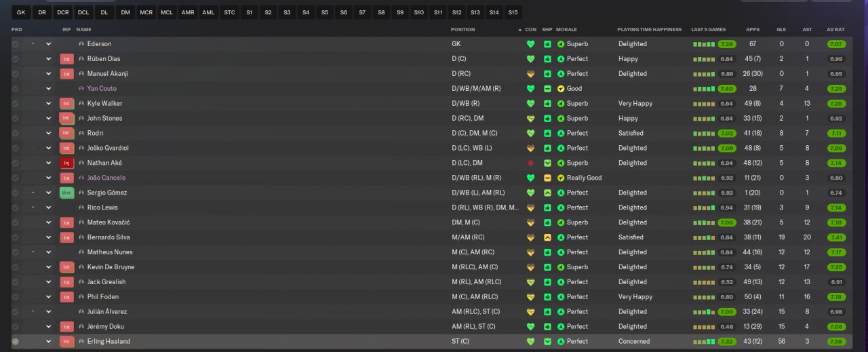The image size is (868, 352).
Task: Click the Int badge for Phil Foden
Action: (x=66, y=297)
